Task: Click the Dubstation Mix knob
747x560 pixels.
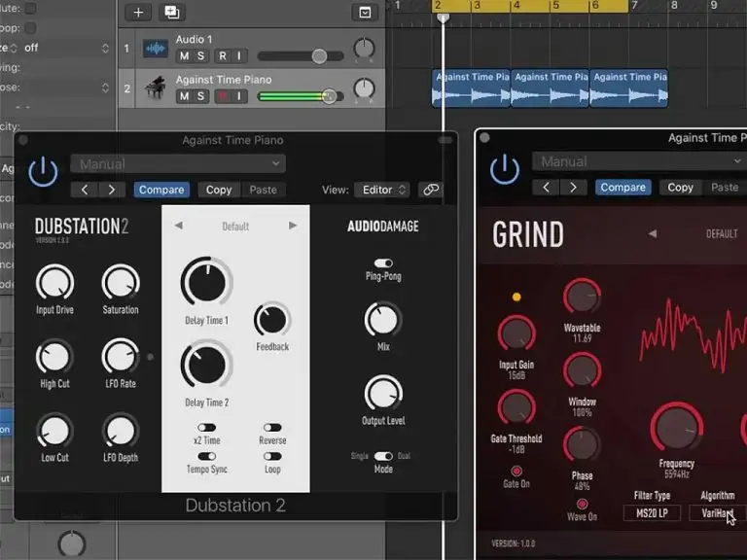Action: click(383, 320)
